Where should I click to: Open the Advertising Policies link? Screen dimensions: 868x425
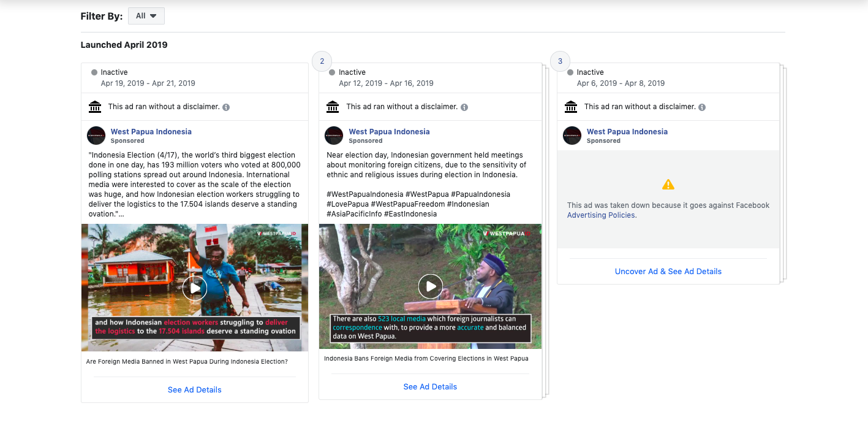[x=602, y=215]
